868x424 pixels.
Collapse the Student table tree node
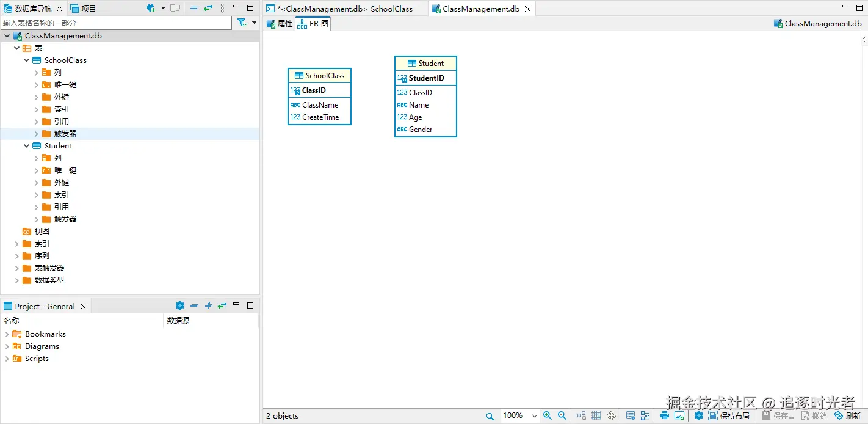[26, 145]
